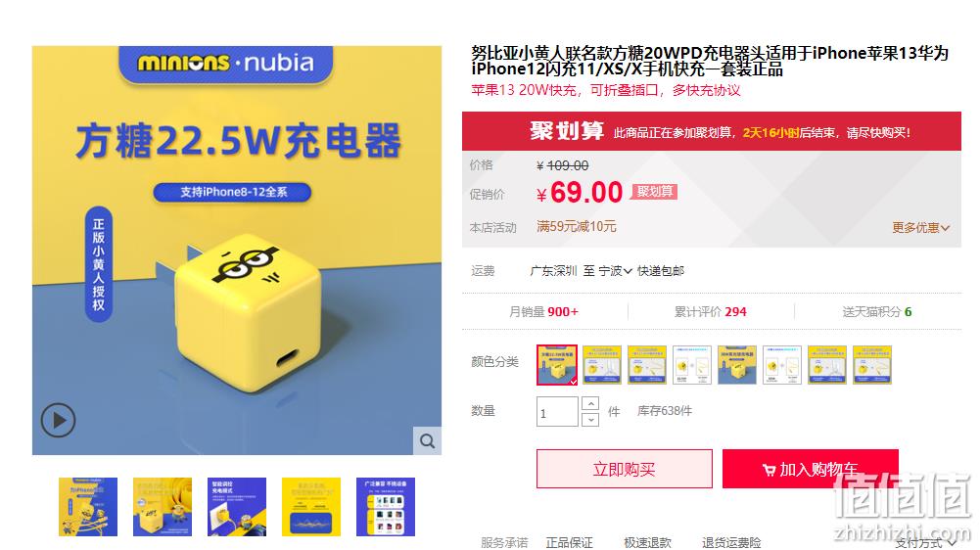
Task: Click the quantity input field
Action: 557,412
